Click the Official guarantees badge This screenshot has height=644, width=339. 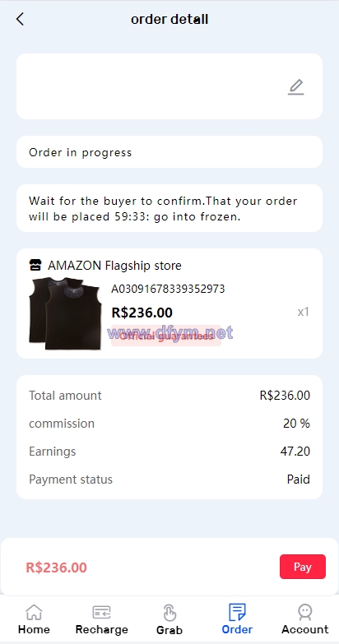pyautogui.click(x=166, y=336)
